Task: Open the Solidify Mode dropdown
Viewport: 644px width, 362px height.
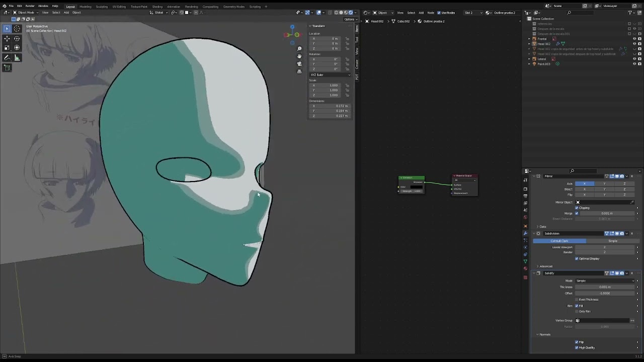Action: click(x=605, y=281)
